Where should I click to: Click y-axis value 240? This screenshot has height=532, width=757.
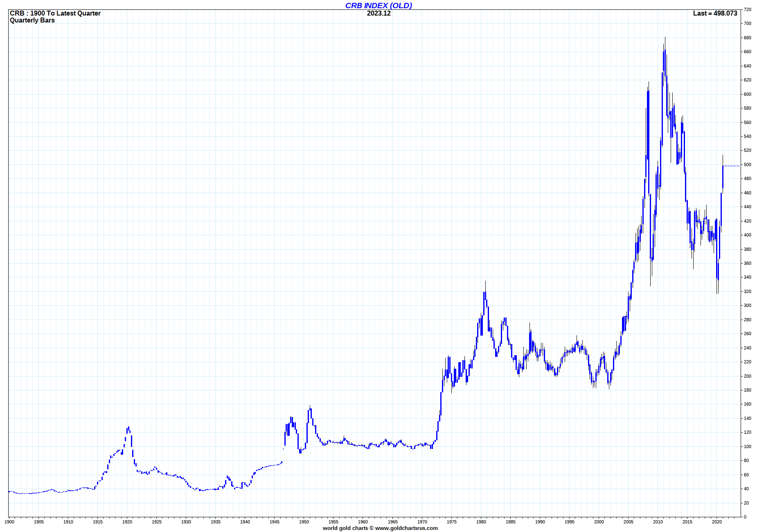748,348
